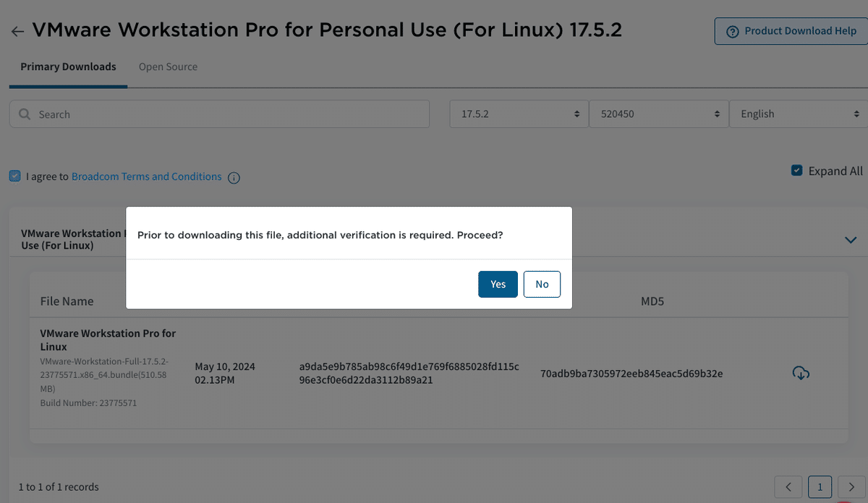The width and height of the screenshot is (868, 503).
Task: Switch to the Open Source tab
Action: click(x=168, y=66)
